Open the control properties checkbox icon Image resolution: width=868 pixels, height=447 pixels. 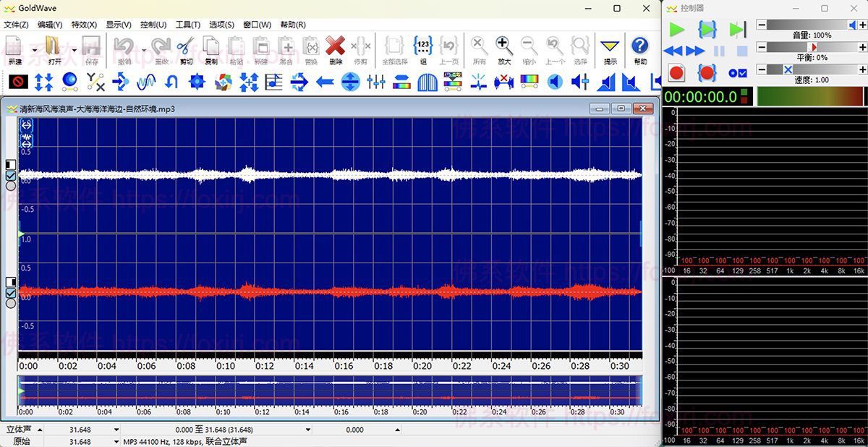[737, 73]
